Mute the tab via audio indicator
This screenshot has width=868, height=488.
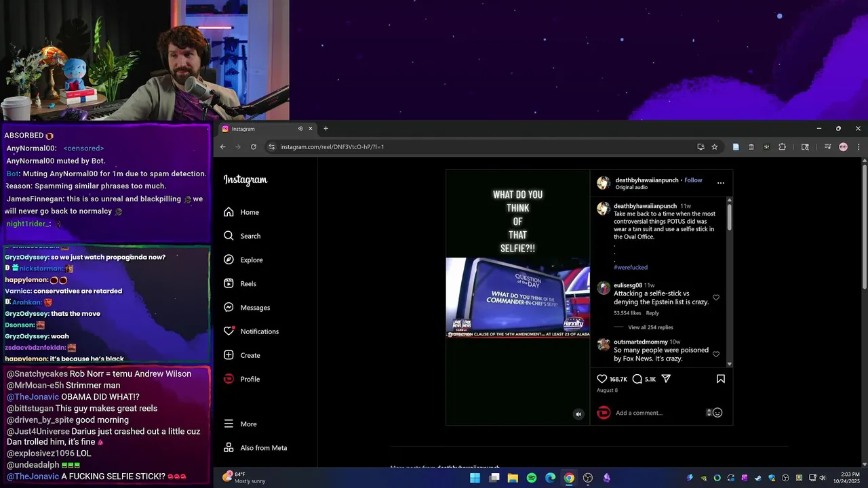click(300, 129)
